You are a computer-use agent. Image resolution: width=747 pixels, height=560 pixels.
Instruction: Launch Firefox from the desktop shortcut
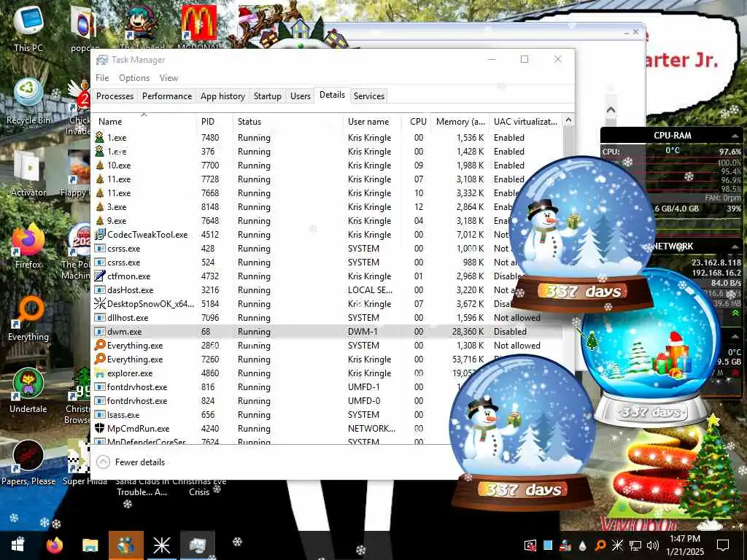pos(28,246)
